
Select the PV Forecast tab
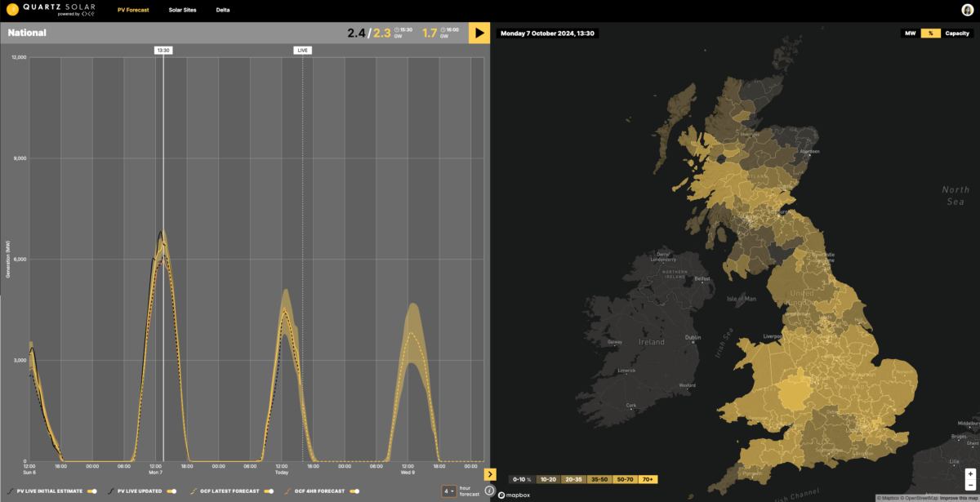click(133, 9)
